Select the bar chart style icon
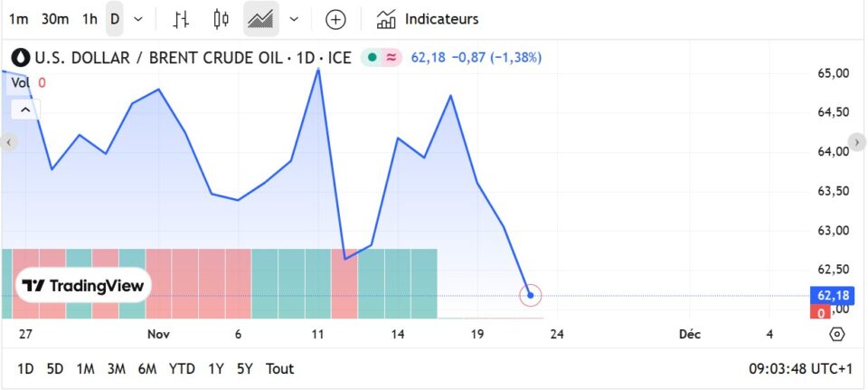The height and width of the screenshot is (390, 868). pos(181,19)
